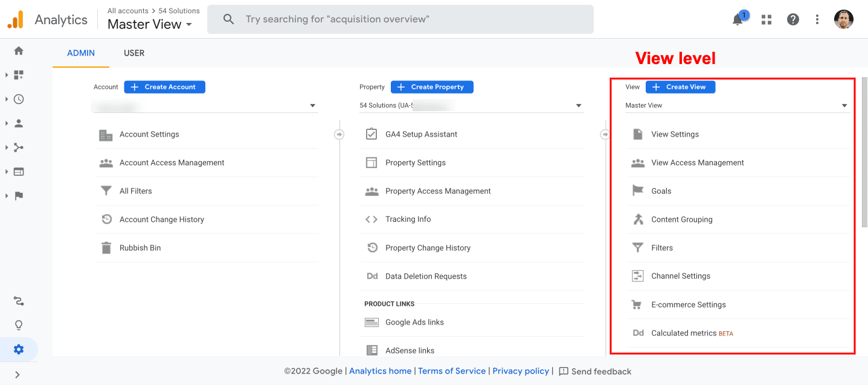Screen dimensions: 868x385
Task: Expand the Audience section arrow
Action: pyautogui.click(x=7, y=123)
